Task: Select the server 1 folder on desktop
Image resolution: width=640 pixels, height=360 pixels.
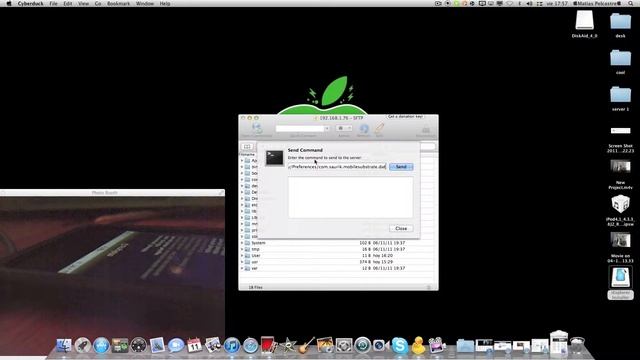Action: click(x=620, y=95)
